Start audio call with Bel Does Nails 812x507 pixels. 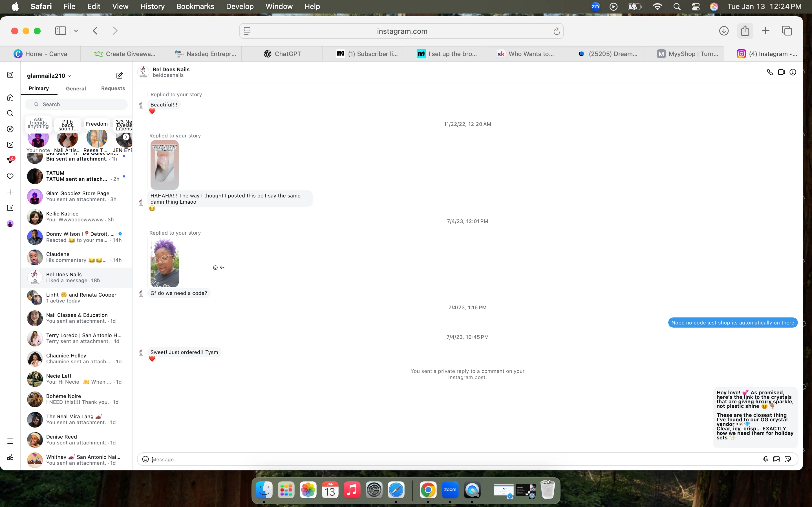click(x=770, y=72)
